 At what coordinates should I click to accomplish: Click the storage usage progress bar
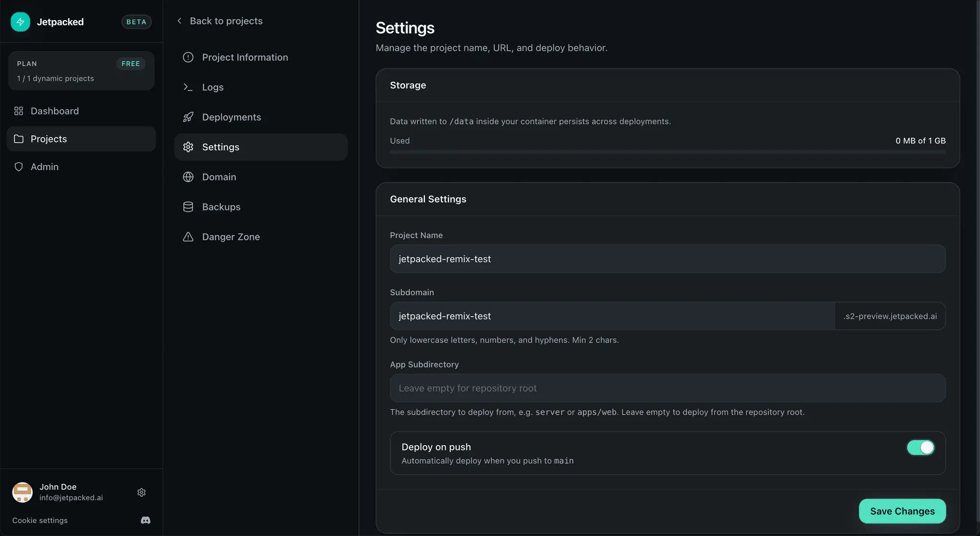coord(668,152)
